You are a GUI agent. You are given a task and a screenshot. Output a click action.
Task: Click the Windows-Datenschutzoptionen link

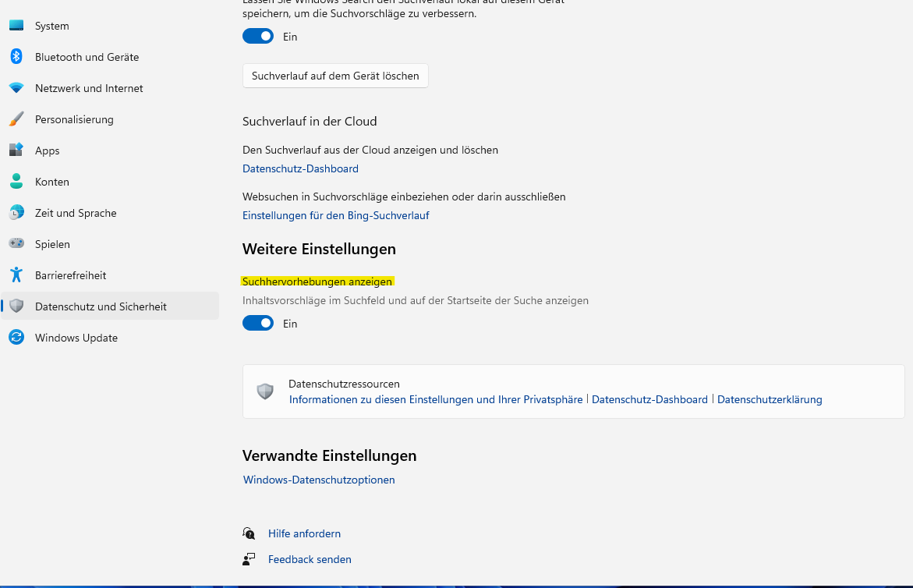point(318,480)
